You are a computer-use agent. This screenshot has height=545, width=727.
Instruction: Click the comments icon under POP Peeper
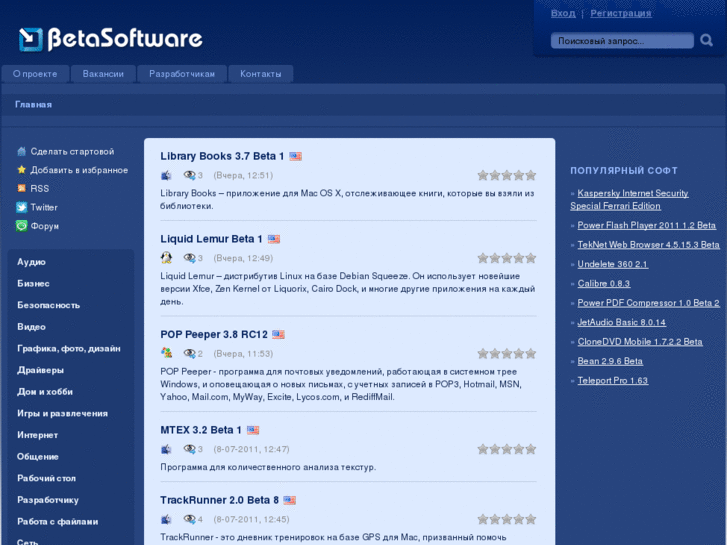pyautogui.click(x=189, y=353)
